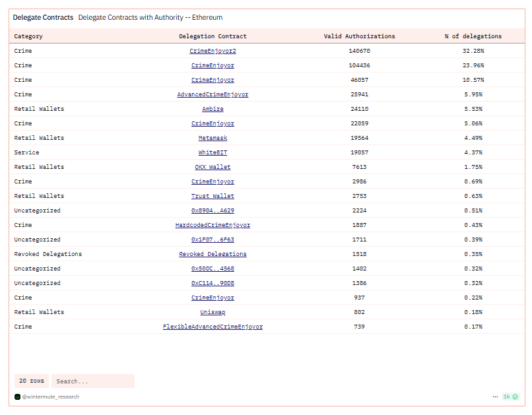Select the Revoked Delegations category cell
The height and width of the screenshot is (415, 532).
pos(48,254)
